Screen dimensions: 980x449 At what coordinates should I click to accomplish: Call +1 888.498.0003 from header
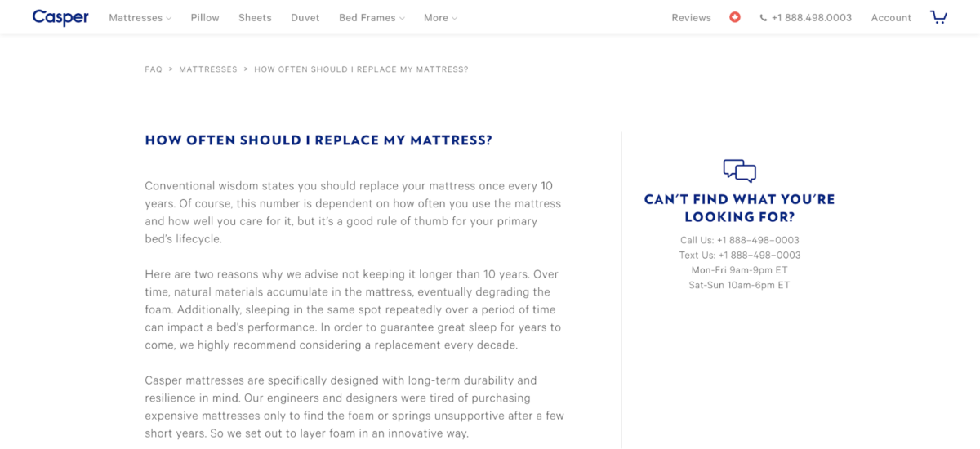coord(812,18)
